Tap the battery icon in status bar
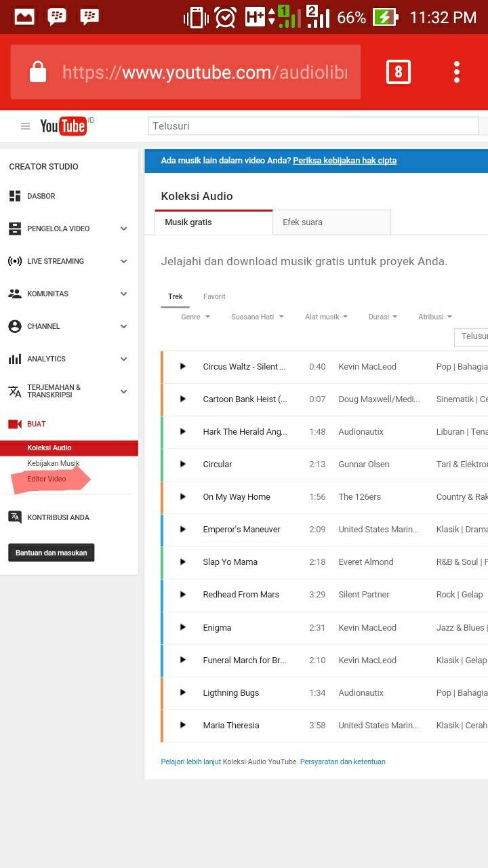The image size is (488, 868). click(386, 17)
